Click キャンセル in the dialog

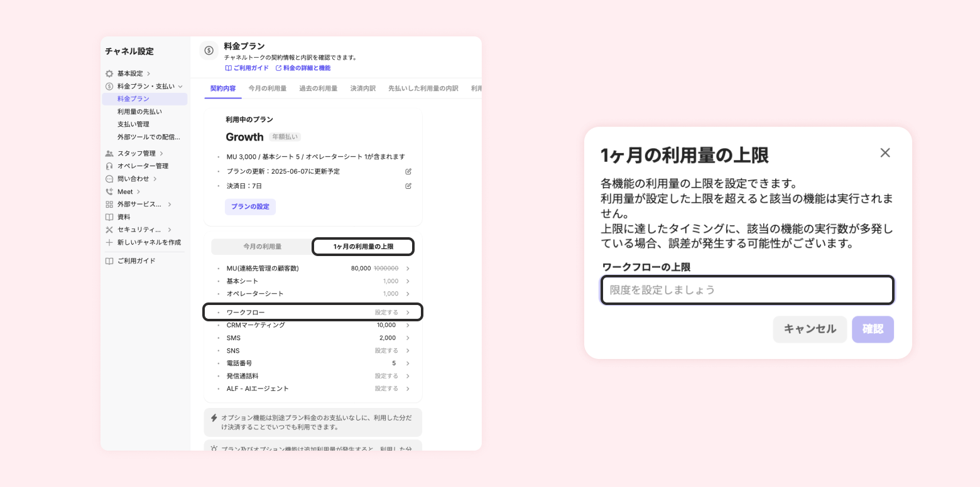pyautogui.click(x=810, y=329)
